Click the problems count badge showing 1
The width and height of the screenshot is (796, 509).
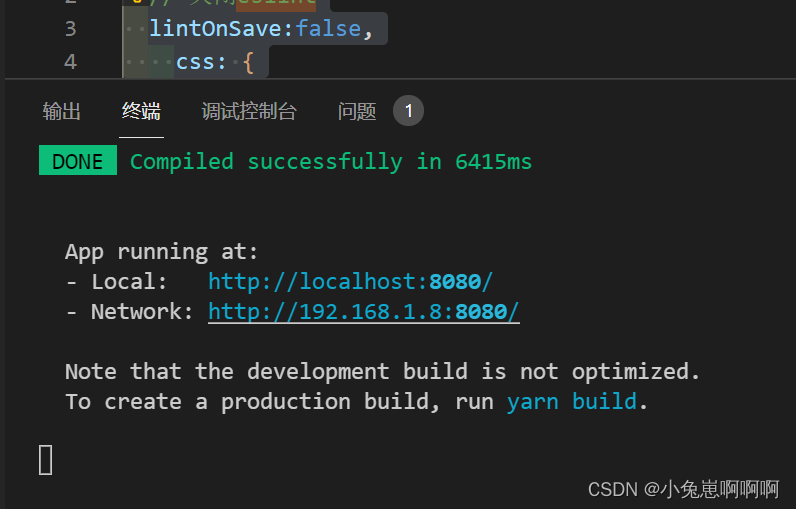[x=408, y=111]
